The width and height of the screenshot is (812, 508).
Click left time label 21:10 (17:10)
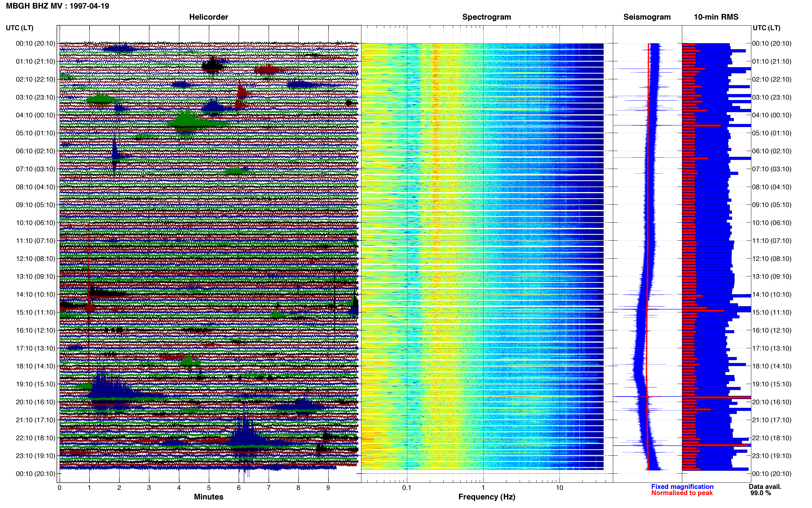coord(36,420)
